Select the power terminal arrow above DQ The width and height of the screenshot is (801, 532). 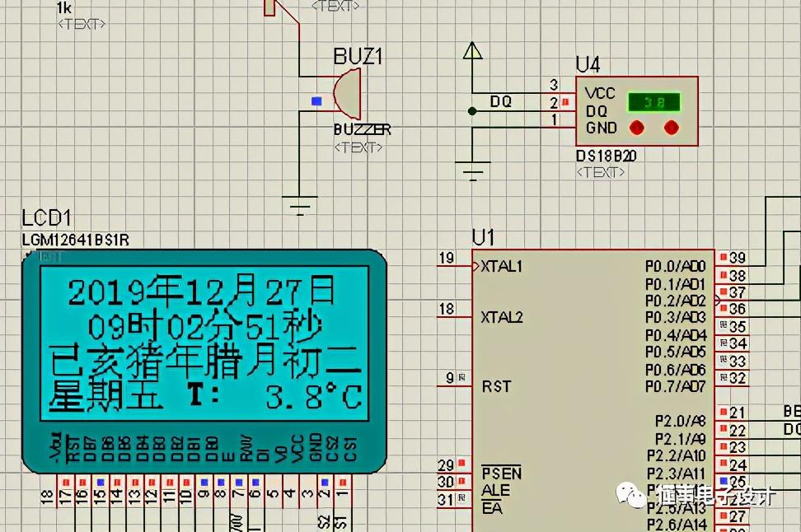tap(472, 51)
